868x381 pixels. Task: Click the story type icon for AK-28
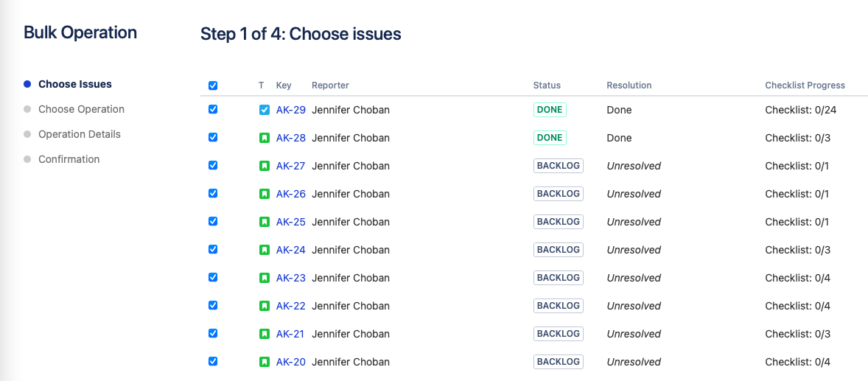(265, 138)
